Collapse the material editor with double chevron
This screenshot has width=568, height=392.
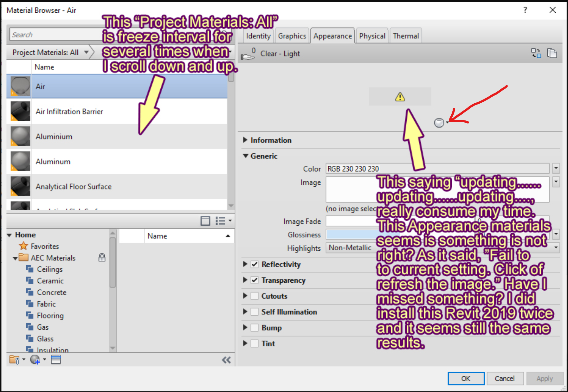226,360
